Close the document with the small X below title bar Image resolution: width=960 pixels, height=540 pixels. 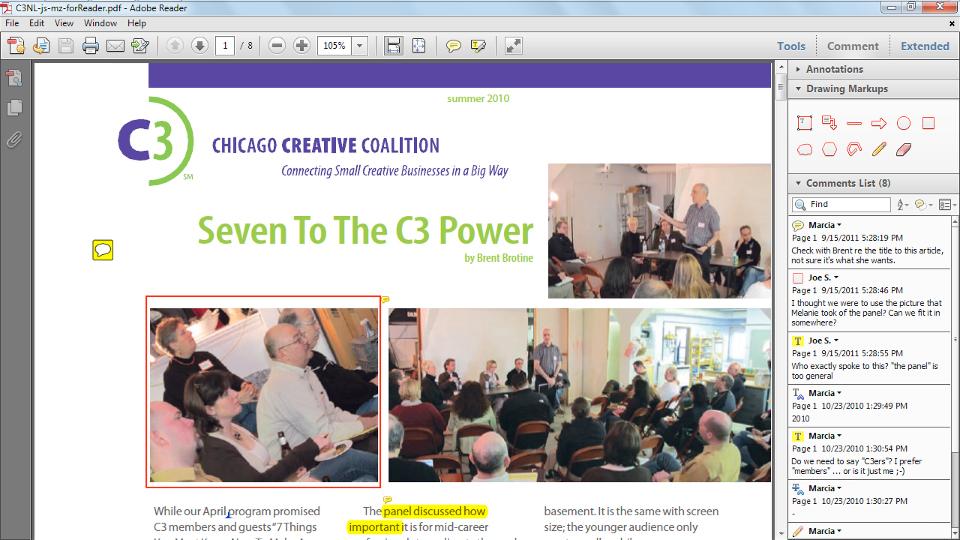tap(952, 23)
